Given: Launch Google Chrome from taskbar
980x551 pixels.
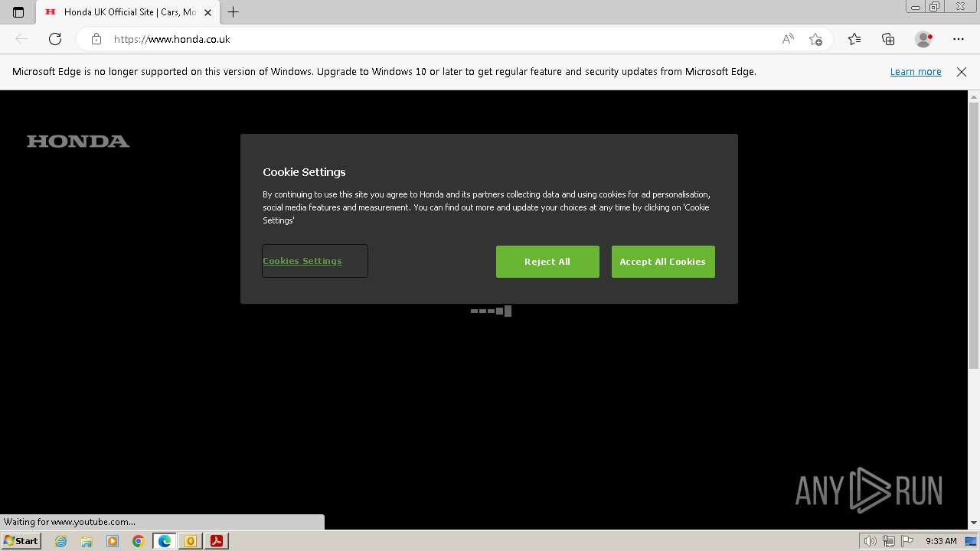Looking at the screenshot, I should [139, 541].
